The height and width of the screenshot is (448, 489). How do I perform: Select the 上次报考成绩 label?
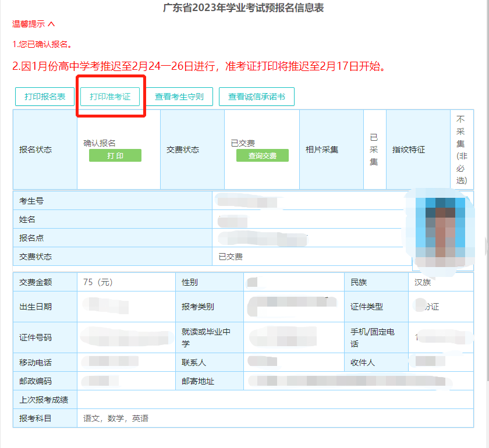tap(45, 400)
